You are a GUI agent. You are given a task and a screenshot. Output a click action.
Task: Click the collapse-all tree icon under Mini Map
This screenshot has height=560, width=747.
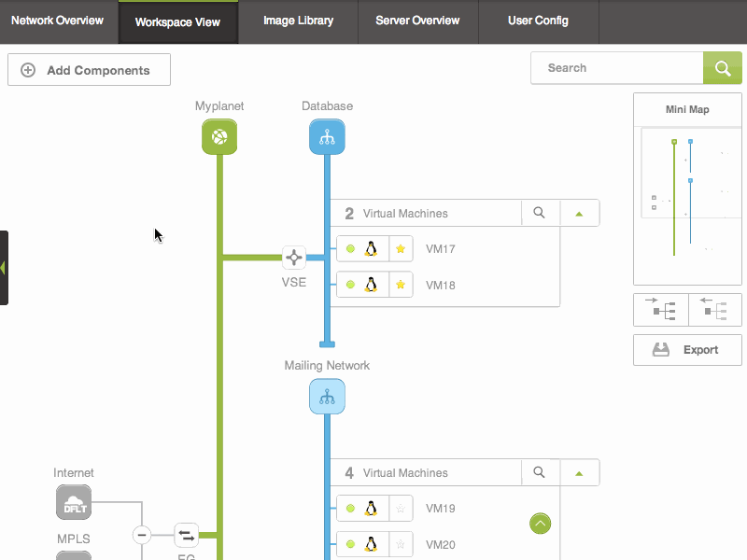[715, 310]
